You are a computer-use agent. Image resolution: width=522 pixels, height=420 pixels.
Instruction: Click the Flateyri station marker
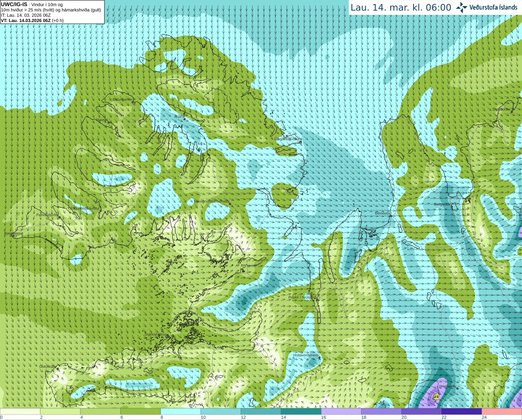click(x=109, y=122)
